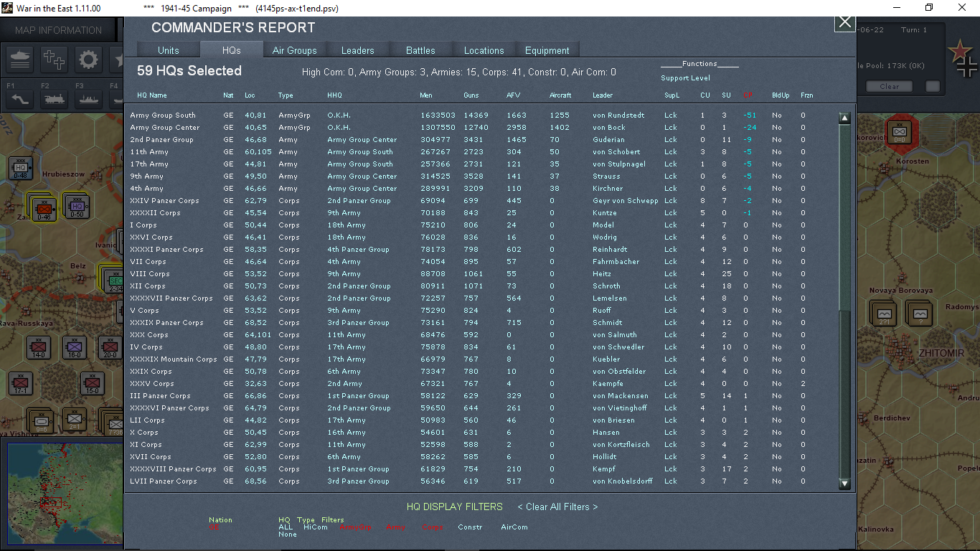
Task: Toggle the Constr HQ type filter
Action: coord(470,527)
